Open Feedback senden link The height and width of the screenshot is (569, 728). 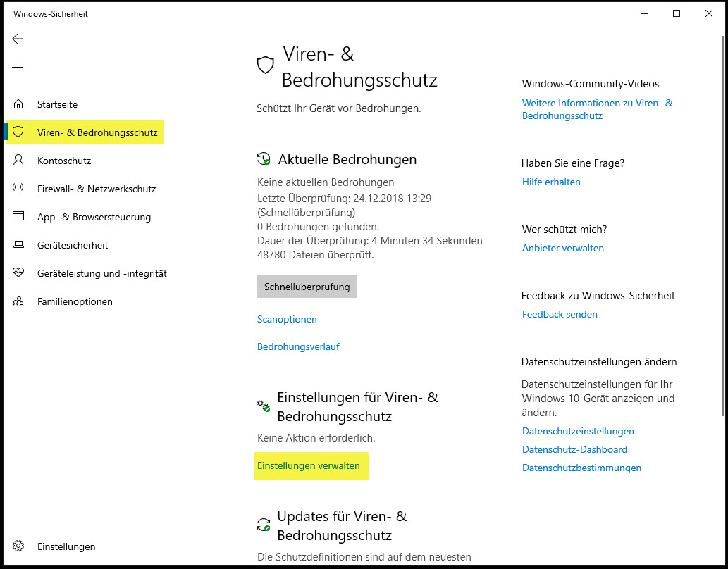pos(560,315)
